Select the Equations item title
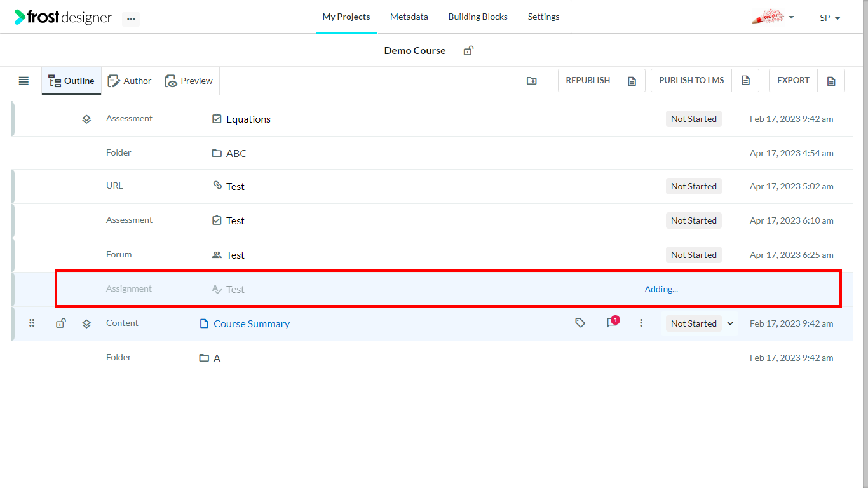Image resolution: width=868 pixels, height=488 pixels. pos(248,119)
